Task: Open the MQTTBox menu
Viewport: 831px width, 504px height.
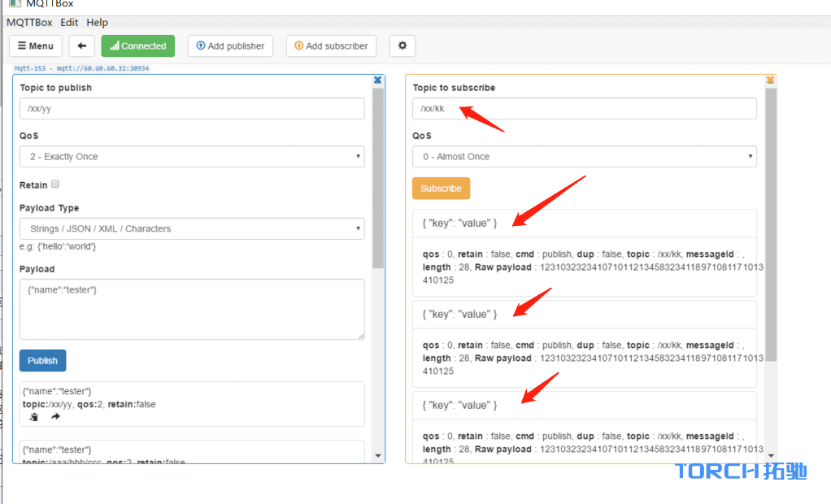Action: pyautogui.click(x=29, y=22)
